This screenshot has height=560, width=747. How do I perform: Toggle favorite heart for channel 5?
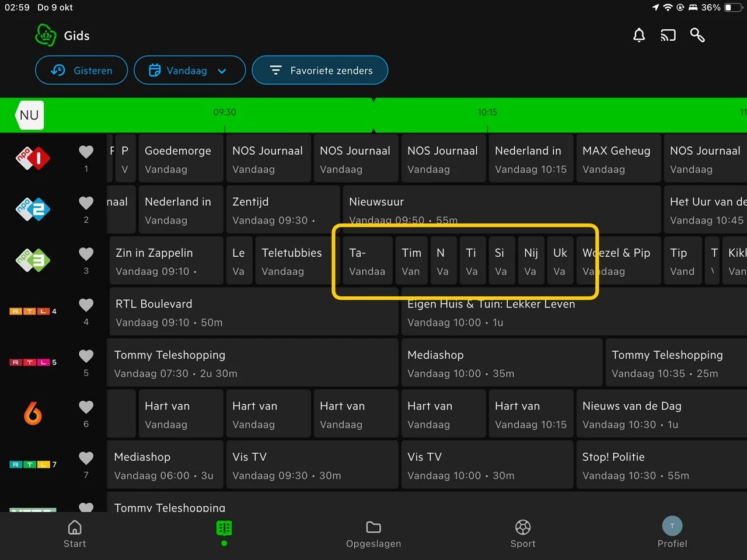pyautogui.click(x=86, y=356)
